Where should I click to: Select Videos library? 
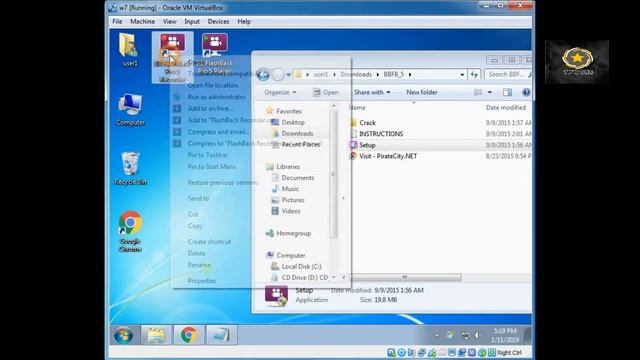(x=291, y=211)
